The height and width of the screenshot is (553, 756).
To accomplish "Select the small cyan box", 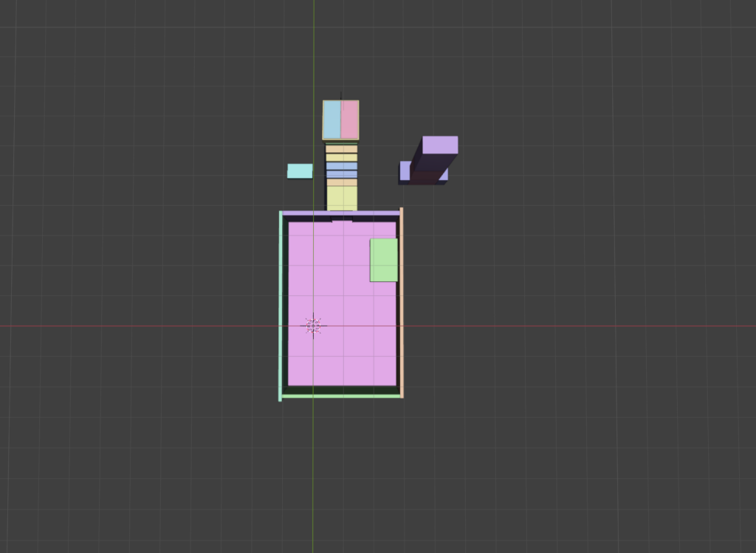I will pos(300,171).
